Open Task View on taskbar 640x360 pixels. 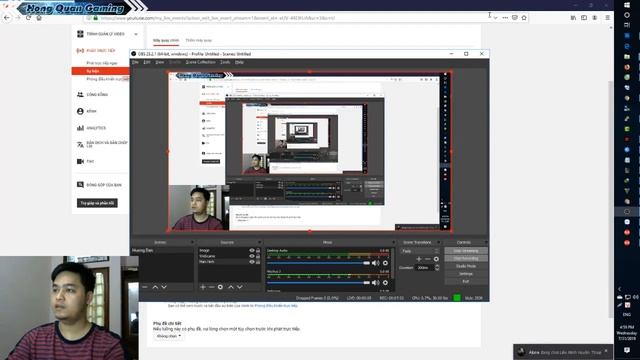[x=627, y=25]
